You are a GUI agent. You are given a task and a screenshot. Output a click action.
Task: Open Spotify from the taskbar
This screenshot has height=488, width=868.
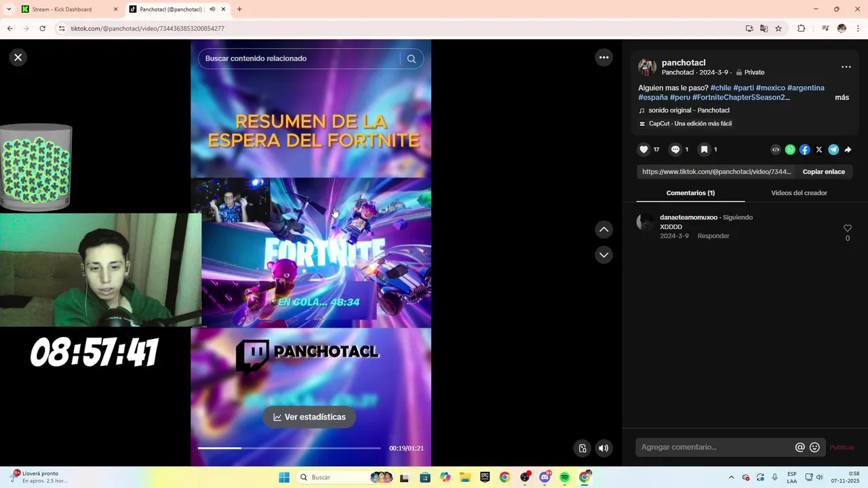coord(565,477)
